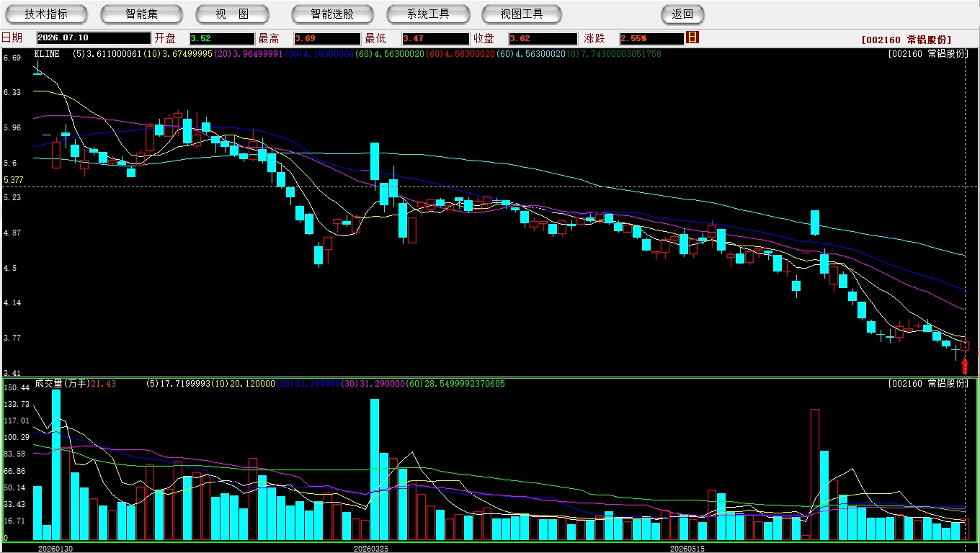Click the 开盘 value 3.52

(222, 38)
